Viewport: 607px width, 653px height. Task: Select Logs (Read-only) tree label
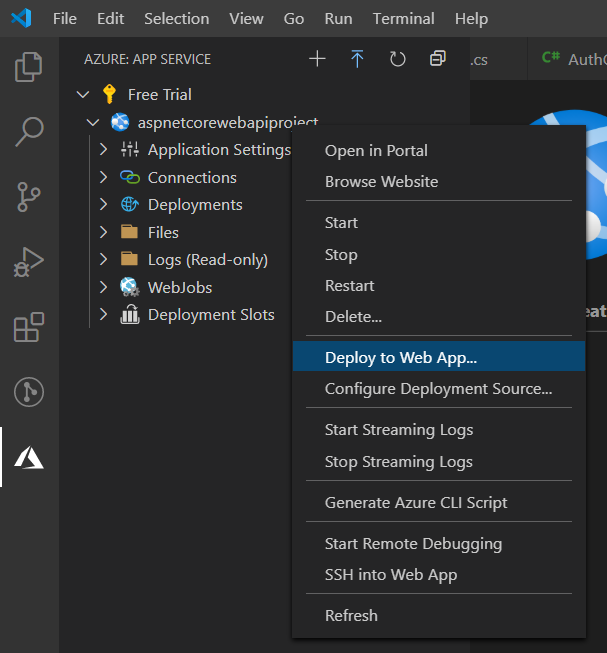click(208, 260)
